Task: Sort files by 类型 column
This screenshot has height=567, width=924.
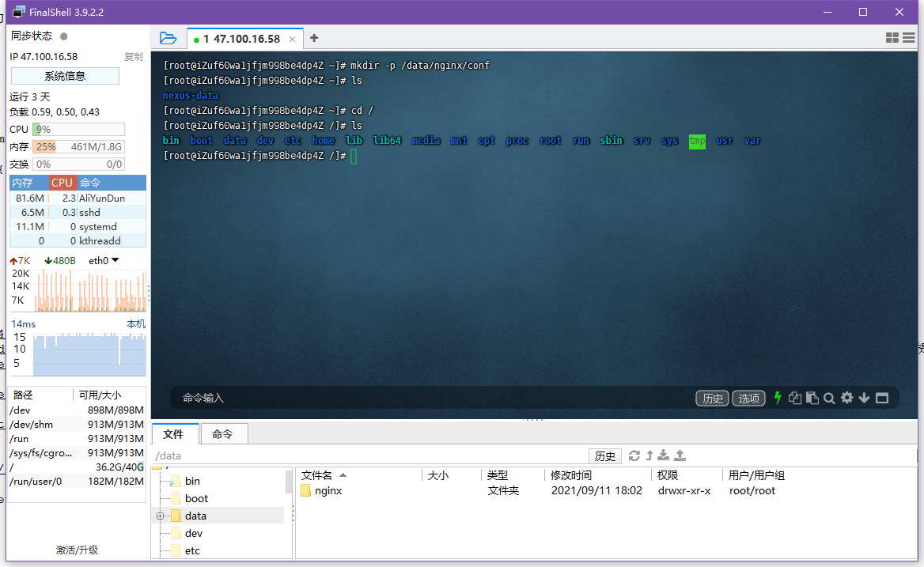Action: 513,475
